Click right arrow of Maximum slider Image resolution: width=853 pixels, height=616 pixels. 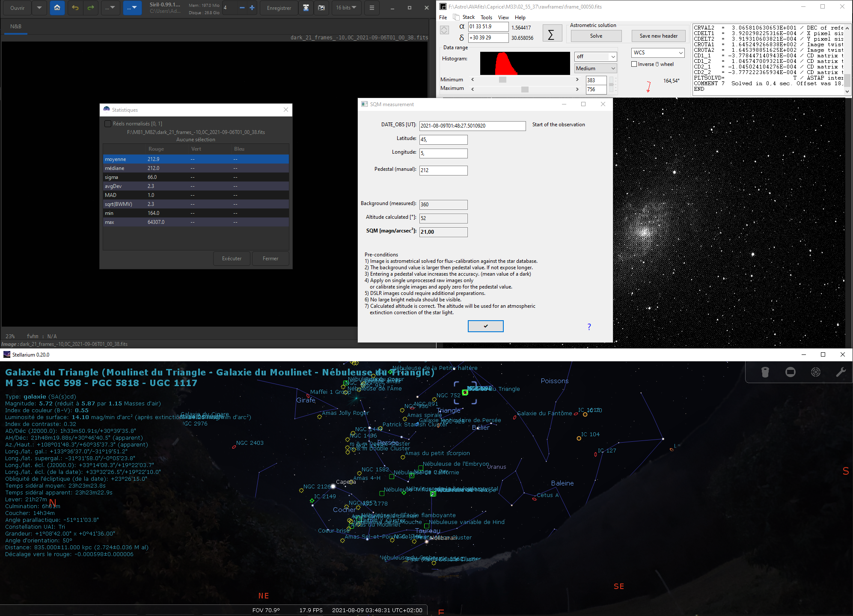pos(577,89)
